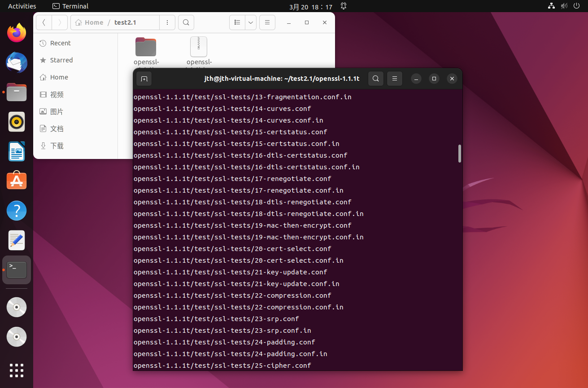Maximize the Files window

click(307, 22)
